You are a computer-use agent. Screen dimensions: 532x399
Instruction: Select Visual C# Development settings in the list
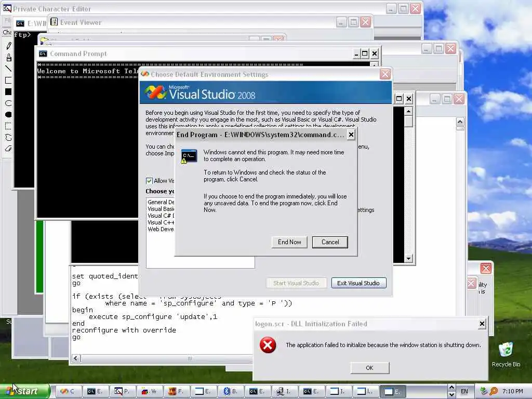click(x=161, y=216)
